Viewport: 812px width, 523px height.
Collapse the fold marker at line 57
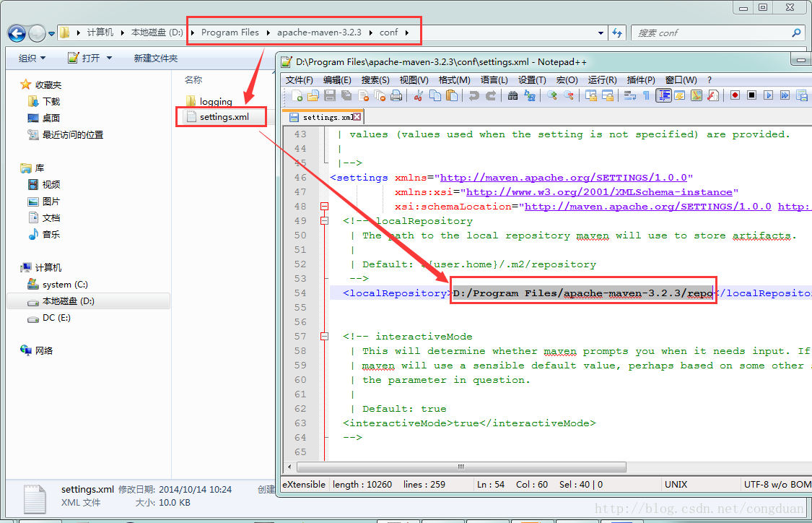pyautogui.click(x=324, y=337)
